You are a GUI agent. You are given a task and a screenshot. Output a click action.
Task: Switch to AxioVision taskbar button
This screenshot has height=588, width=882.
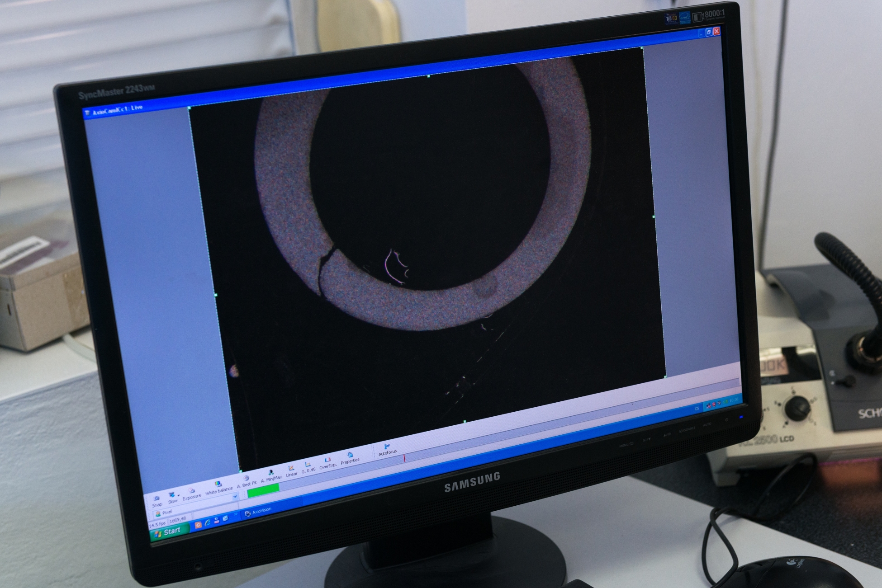[258, 512]
